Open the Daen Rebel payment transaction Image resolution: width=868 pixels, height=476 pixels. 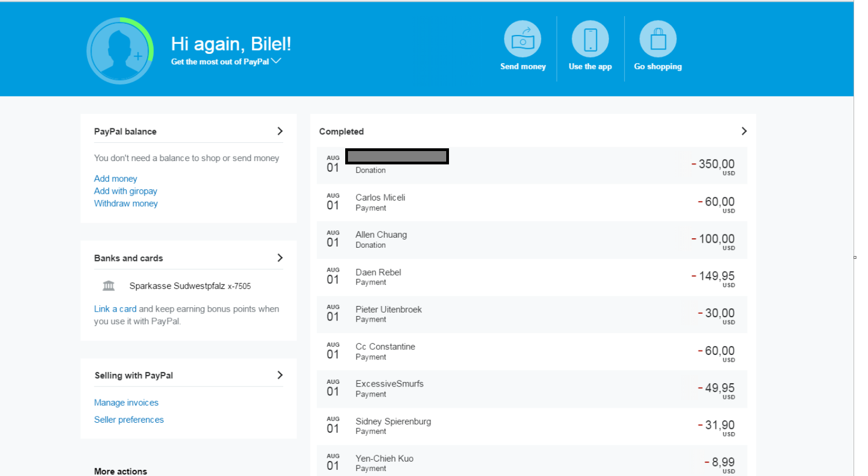[532, 277]
